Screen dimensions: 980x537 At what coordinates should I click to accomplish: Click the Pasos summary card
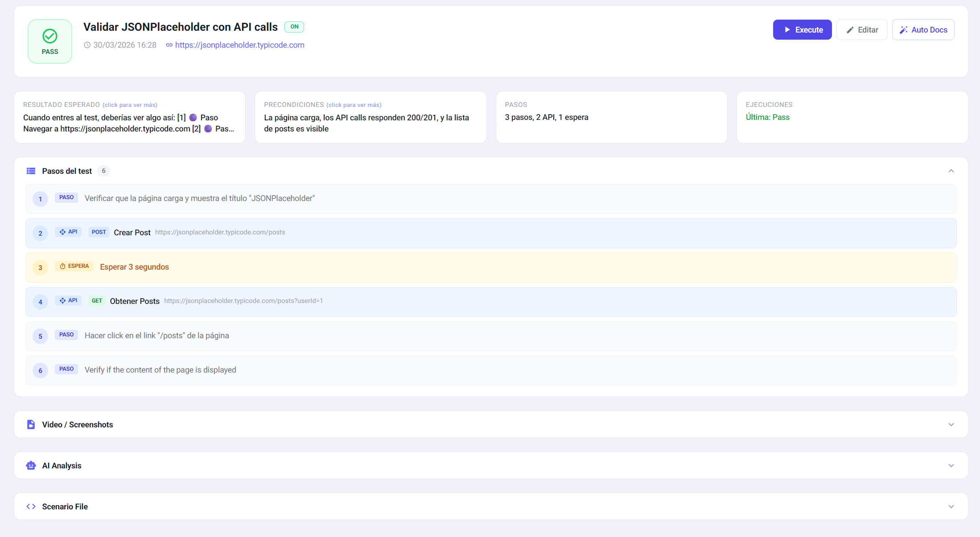pyautogui.click(x=611, y=117)
